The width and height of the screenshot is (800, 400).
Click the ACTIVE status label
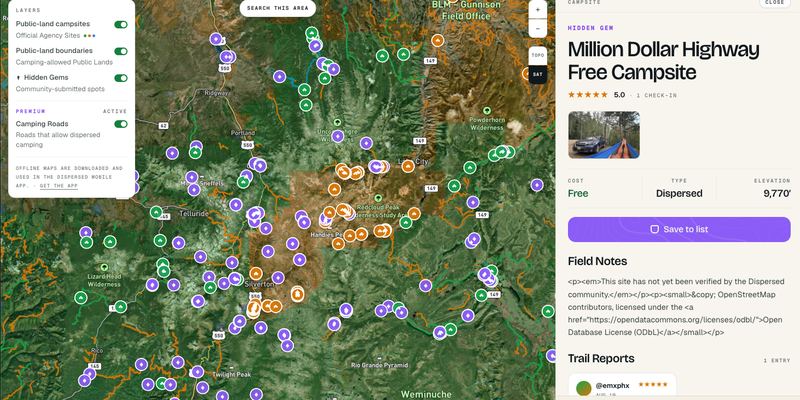[x=115, y=111]
